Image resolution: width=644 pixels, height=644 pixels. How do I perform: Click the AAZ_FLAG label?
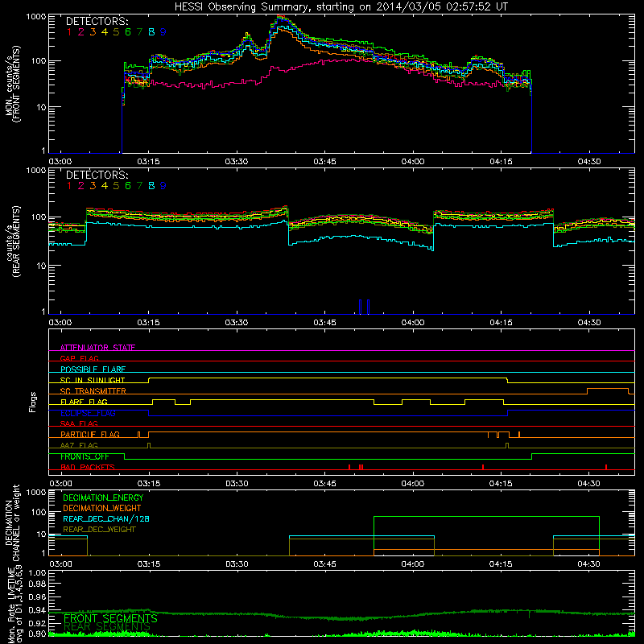click(x=79, y=445)
